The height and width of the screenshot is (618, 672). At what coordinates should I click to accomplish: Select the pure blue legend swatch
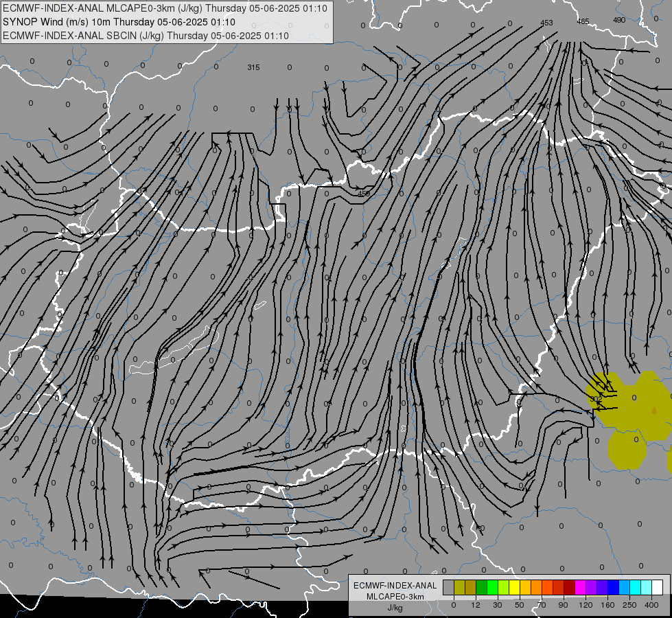[613, 587]
